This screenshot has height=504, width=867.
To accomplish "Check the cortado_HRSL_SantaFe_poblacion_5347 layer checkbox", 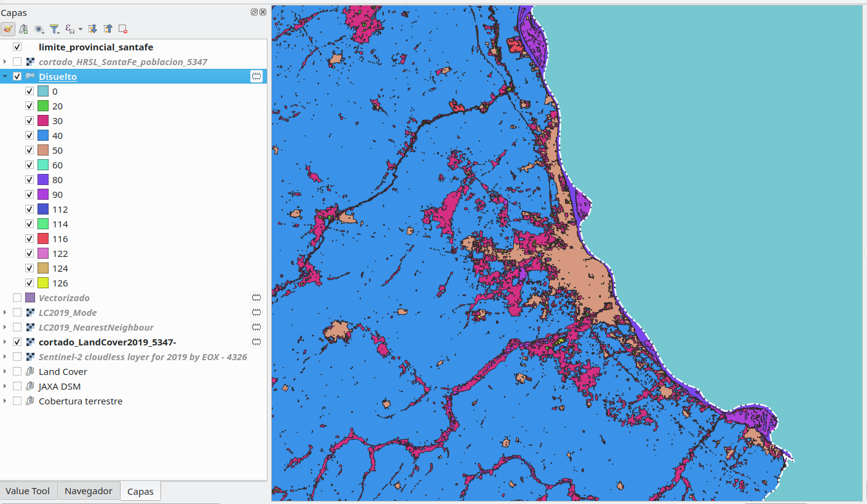I will (17, 61).
